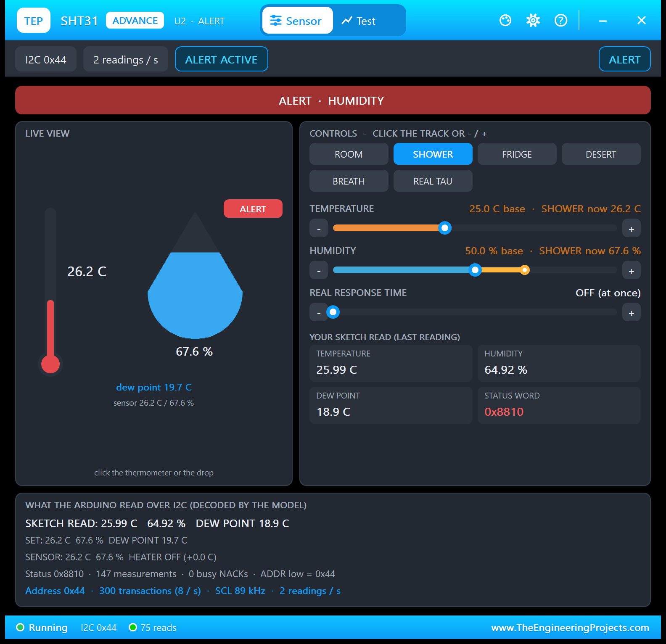Click 'SCL 89 kHz' text
Screen dimensions: 666x644
point(240,591)
